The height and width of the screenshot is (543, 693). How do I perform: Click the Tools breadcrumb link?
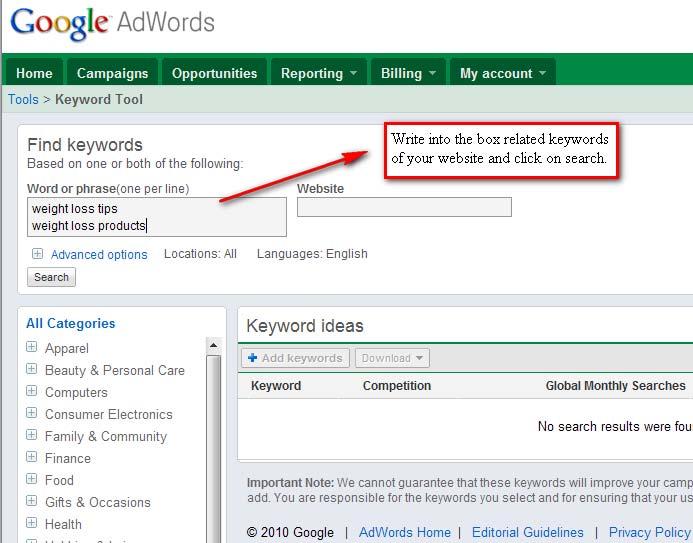point(23,99)
